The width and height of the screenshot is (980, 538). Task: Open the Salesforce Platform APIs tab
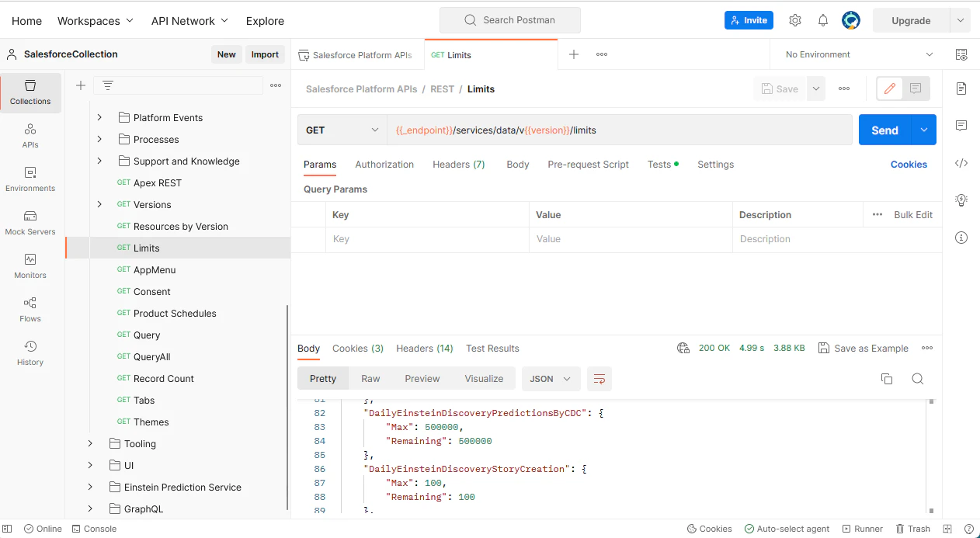357,55
